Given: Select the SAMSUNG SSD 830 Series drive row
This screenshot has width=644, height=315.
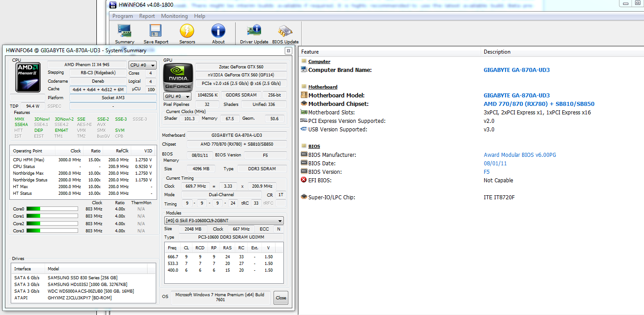Looking at the screenshot, I should click(83, 277).
